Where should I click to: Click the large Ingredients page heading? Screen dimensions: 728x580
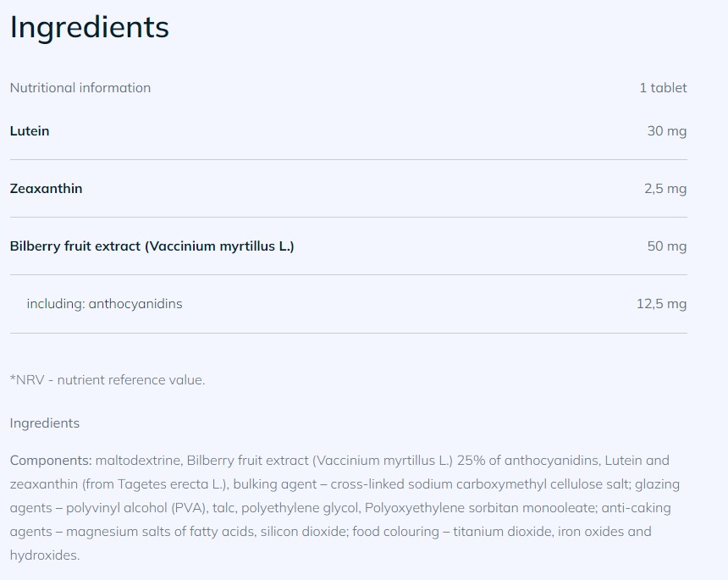pyautogui.click(x=89, y=28)
